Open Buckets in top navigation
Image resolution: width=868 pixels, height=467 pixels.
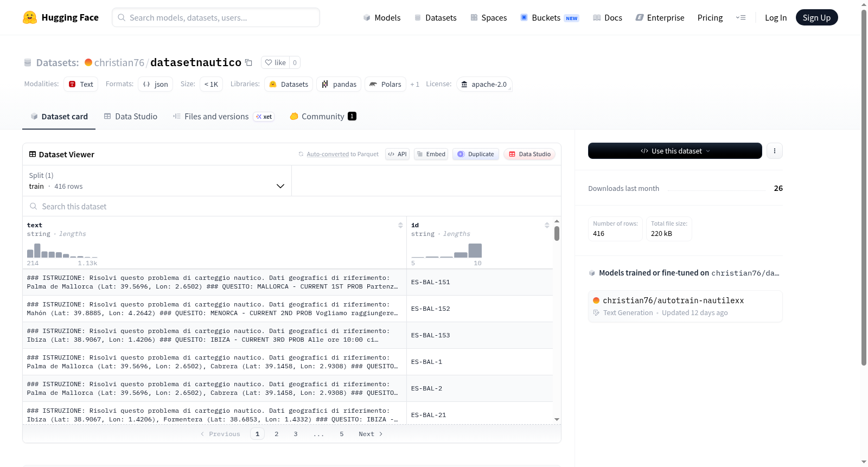(x=550, y=17)
